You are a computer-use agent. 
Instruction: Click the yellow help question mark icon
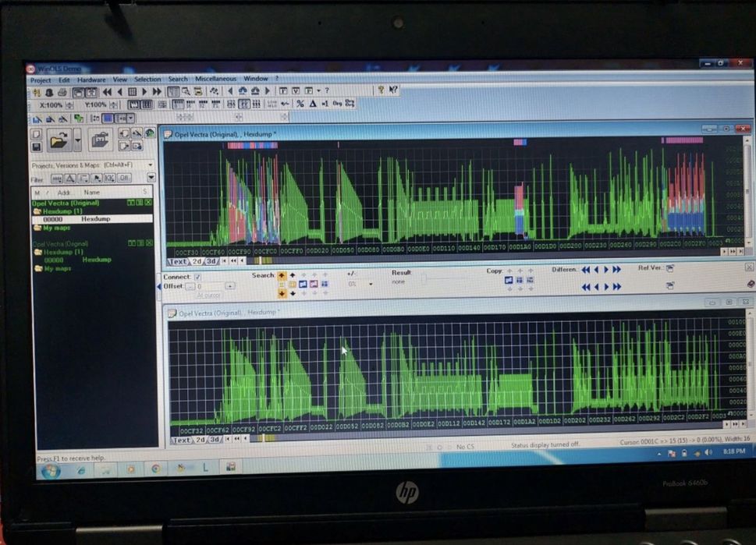(x=381, y=90)
